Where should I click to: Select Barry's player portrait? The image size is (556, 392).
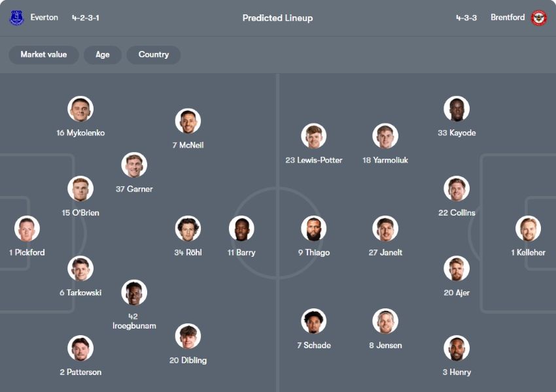241,229
